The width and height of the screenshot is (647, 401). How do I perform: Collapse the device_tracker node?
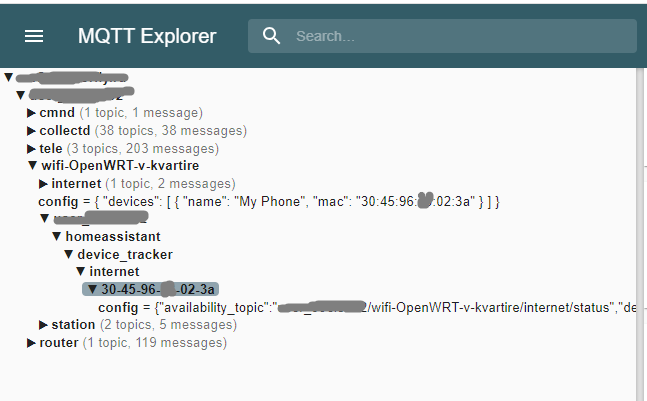point(68,254)
